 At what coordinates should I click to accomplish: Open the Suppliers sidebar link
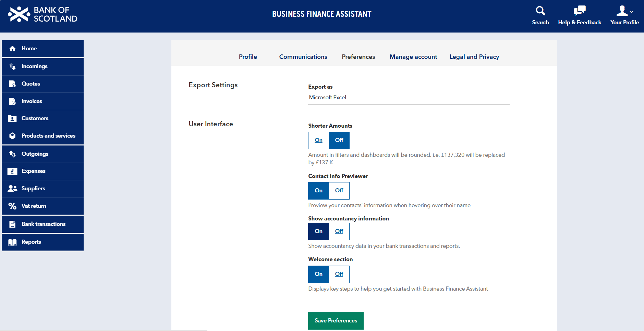click(x=42, y=189)
